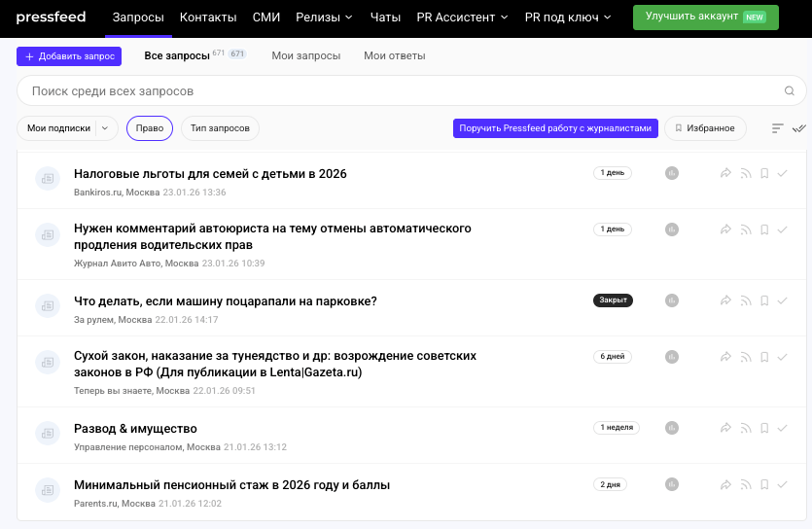Click the share arrow icon for Bankiros.ru request
The height and width of the screenshot is (529, 812).
point(725,173)
